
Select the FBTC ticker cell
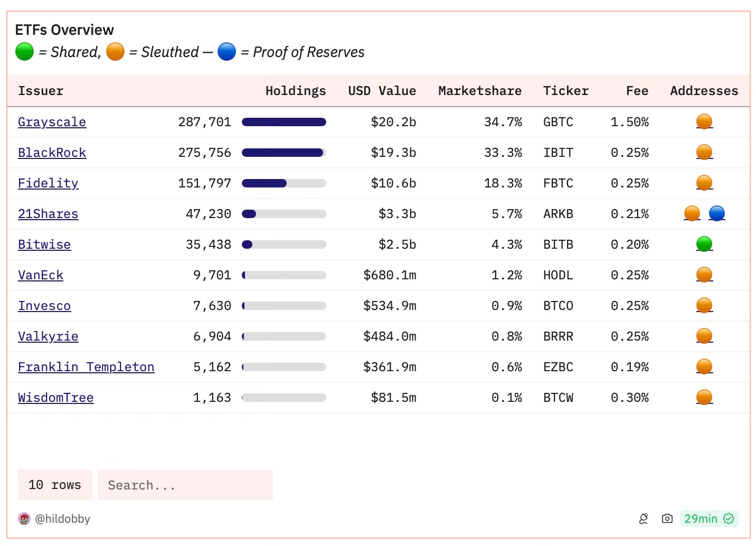pos(558,183)
